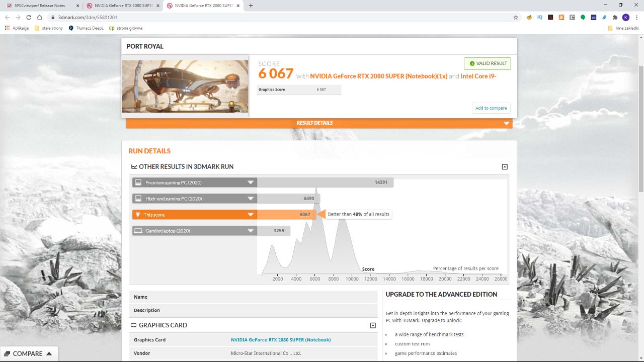Viewport: 644px width, 362px height.
Task: Click the VALID RESULT badge
Action: pyautogui.click(x=488, y=63)
